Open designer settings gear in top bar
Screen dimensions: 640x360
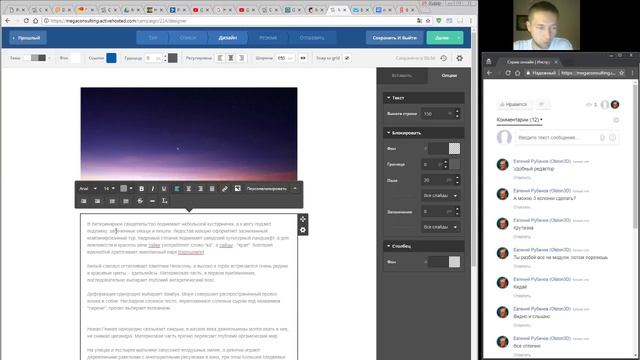(460, 58)
